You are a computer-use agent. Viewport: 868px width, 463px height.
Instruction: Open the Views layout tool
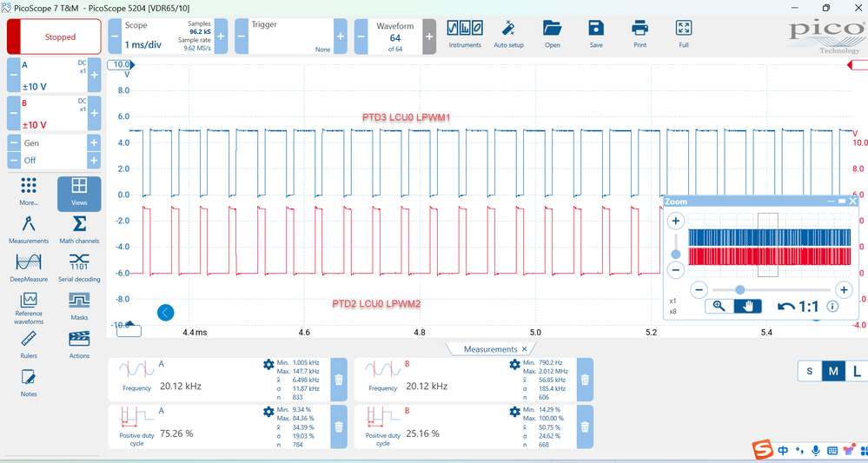(79, 194)
